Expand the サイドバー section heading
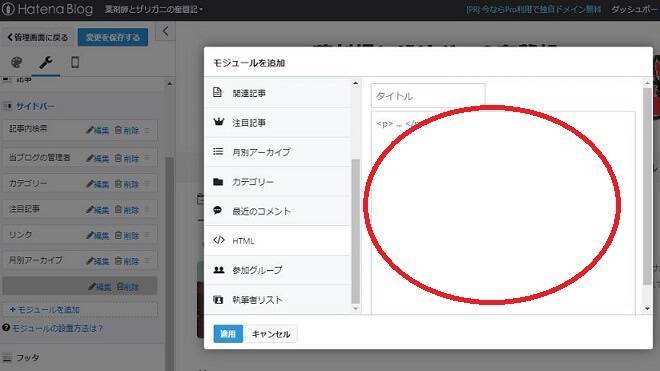660x371 pixels. click(35, 107)
